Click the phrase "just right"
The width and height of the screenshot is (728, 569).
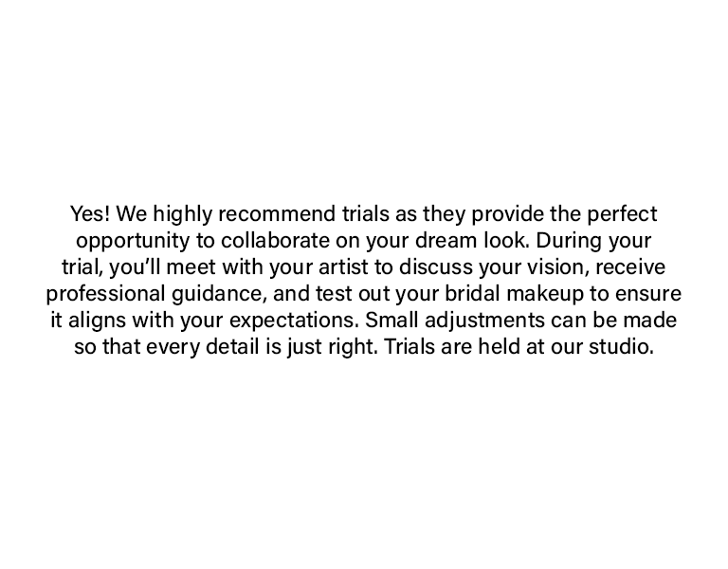334,346
